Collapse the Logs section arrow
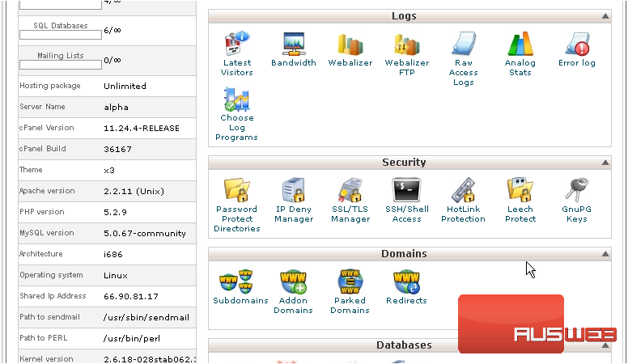 (x=605, y=16)
